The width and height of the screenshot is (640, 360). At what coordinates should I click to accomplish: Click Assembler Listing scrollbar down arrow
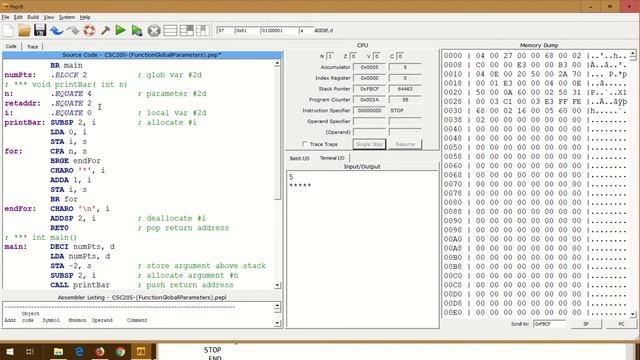click(x=277, y=323)
